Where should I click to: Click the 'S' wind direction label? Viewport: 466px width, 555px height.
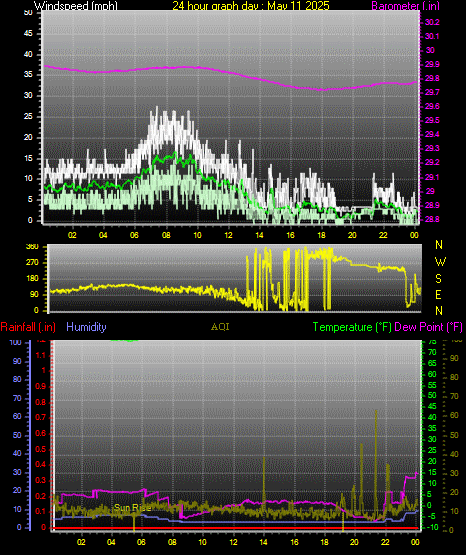pyautogui.click(x=438, y=279)
